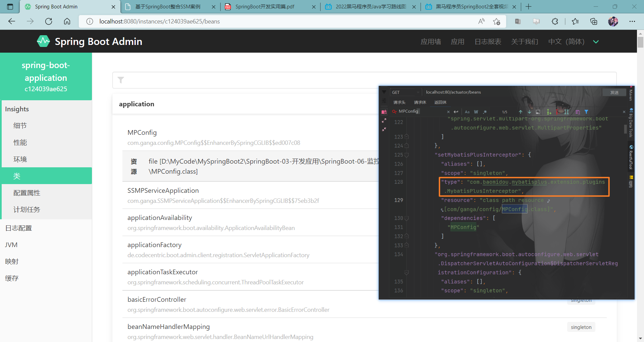This screenshot has width=644, height=342.
Task: Open the 应用墙 navbar item
Action: (x=431, y=42)
